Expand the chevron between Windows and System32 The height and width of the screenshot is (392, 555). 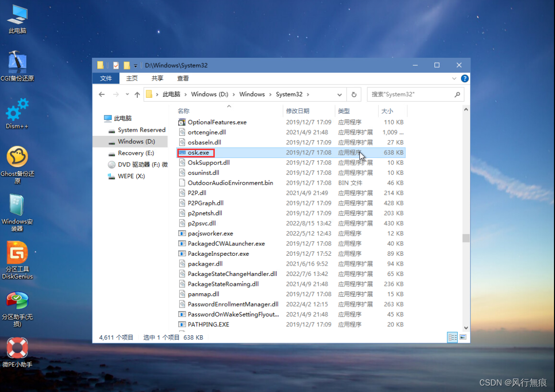click(x=271, y=94)
